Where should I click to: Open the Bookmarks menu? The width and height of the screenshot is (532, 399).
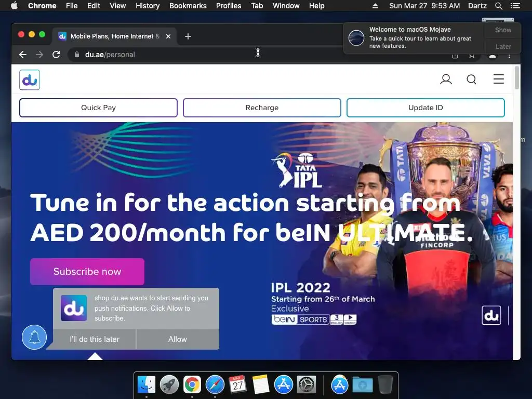[188, 6]
